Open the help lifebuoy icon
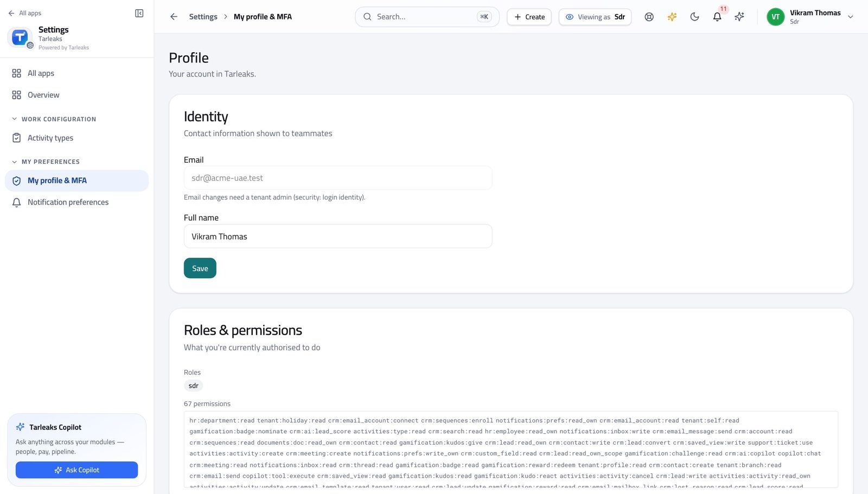 click(649, 17)
